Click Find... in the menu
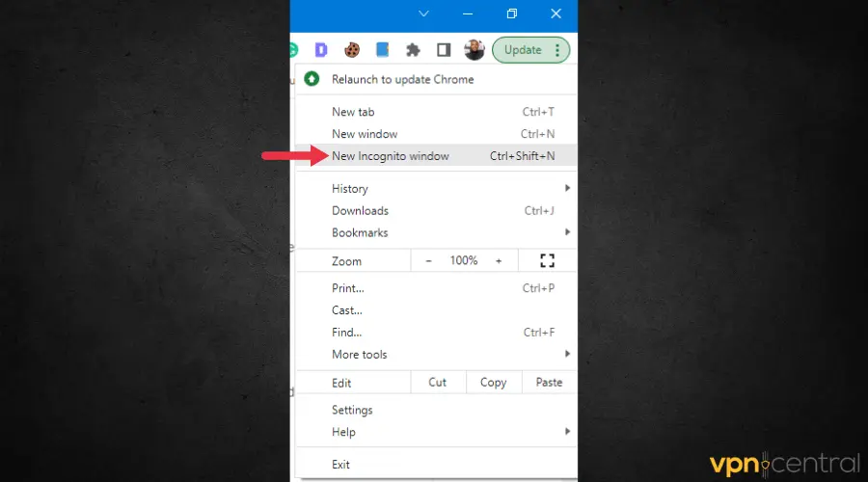The height and width of the screenshot is (482, 868). (436, 333)
